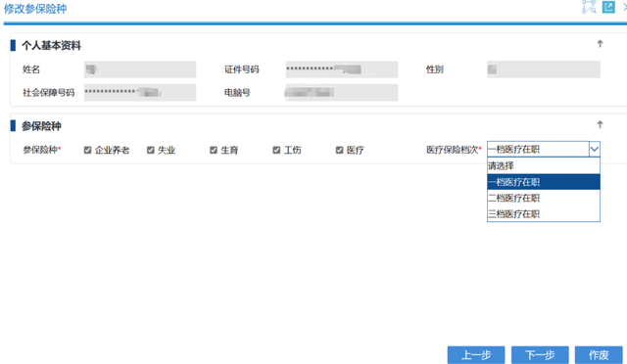The height and width of the screenshot is (364, 627).
Task: Choose the 请选择 option in the list
Action: click(x=544, y=165)
